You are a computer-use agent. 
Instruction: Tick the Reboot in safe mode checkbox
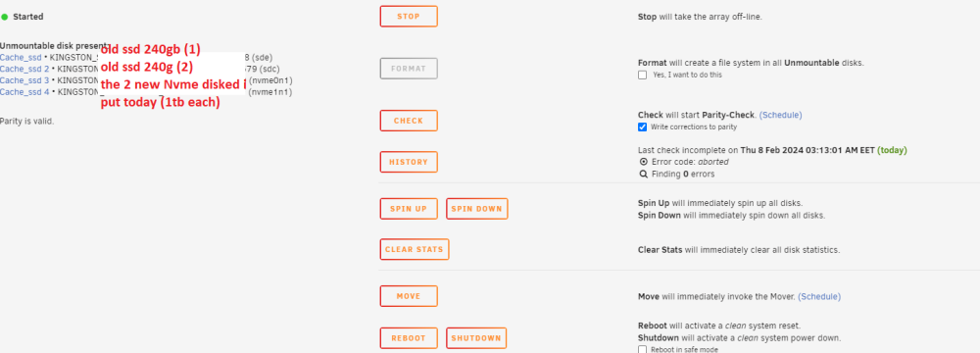643,350
